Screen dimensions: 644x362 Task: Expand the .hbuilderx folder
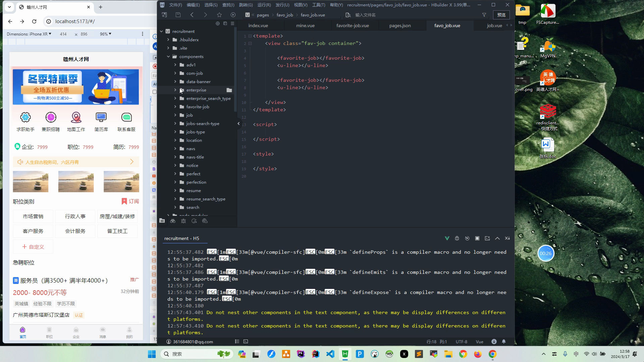point(168,40)
